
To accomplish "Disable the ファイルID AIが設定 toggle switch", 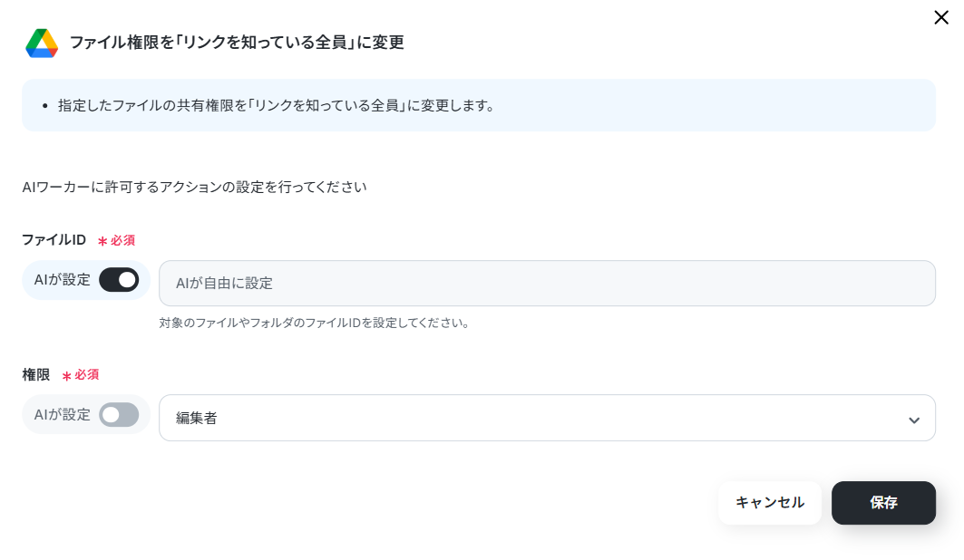I will coord(119,280).
